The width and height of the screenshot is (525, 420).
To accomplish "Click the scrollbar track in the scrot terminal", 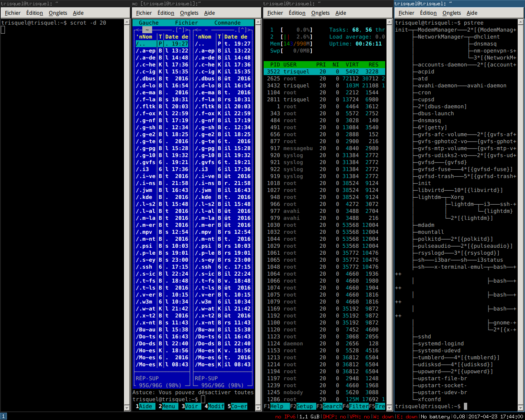I will 127,215.
